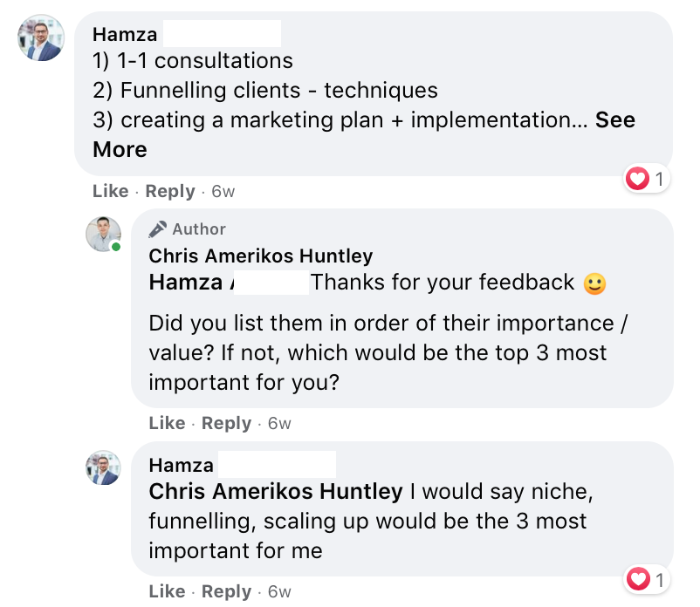The height and width of the screenshot is (607, 700).
Task: Like Hamza's top-level comment
Action: pyautogui.click(x=110, y=191)
